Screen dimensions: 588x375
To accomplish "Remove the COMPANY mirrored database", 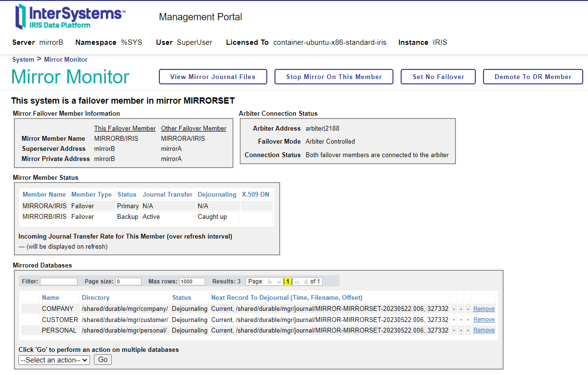I will pos(483,309).
